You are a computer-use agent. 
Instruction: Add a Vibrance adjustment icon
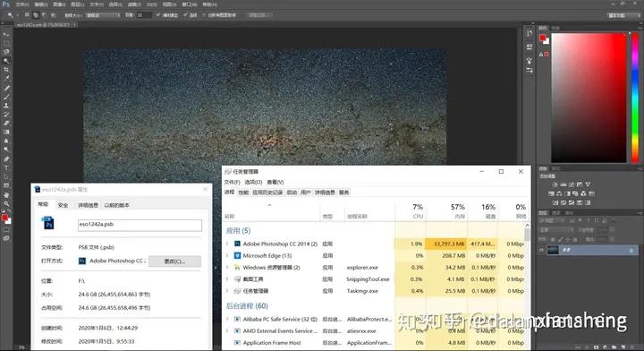coord(588,184)
